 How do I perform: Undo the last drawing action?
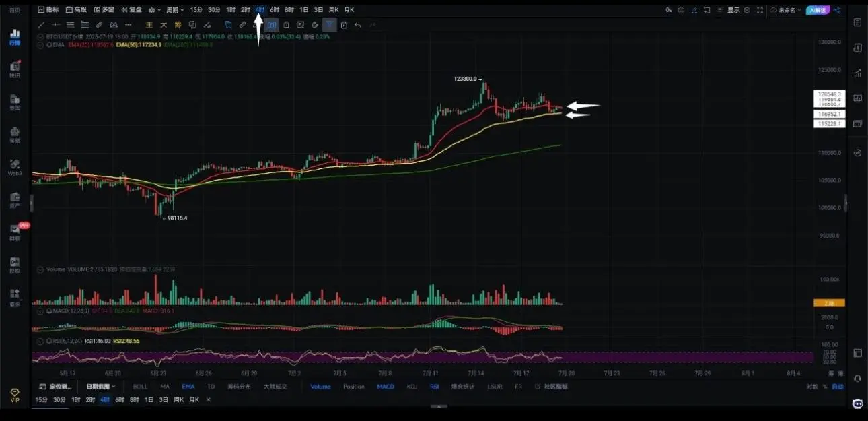[x=358, y=25]
